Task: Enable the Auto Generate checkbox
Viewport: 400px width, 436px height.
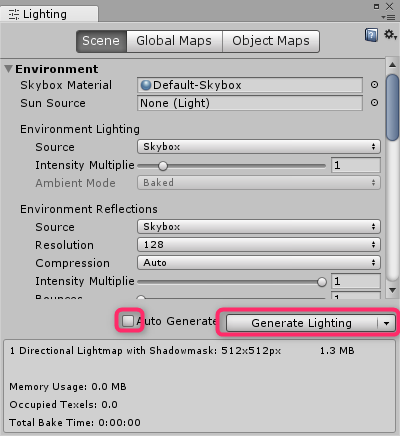Action: [128, 321]
